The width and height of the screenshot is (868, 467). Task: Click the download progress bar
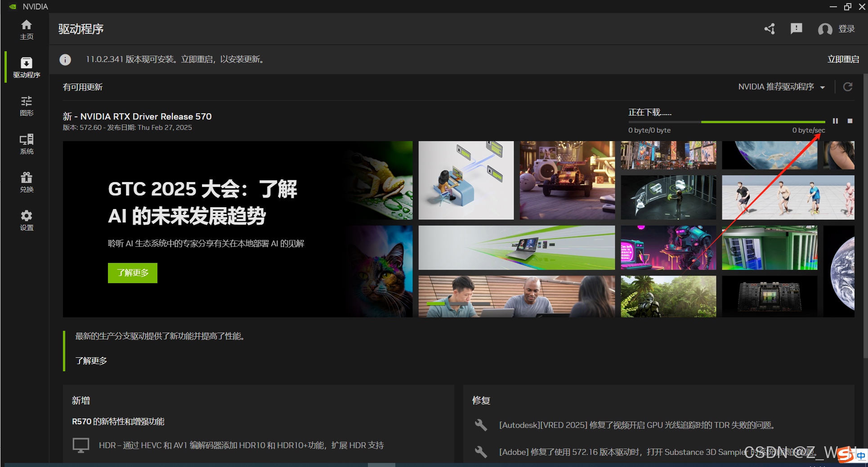[x=727, y=122]
